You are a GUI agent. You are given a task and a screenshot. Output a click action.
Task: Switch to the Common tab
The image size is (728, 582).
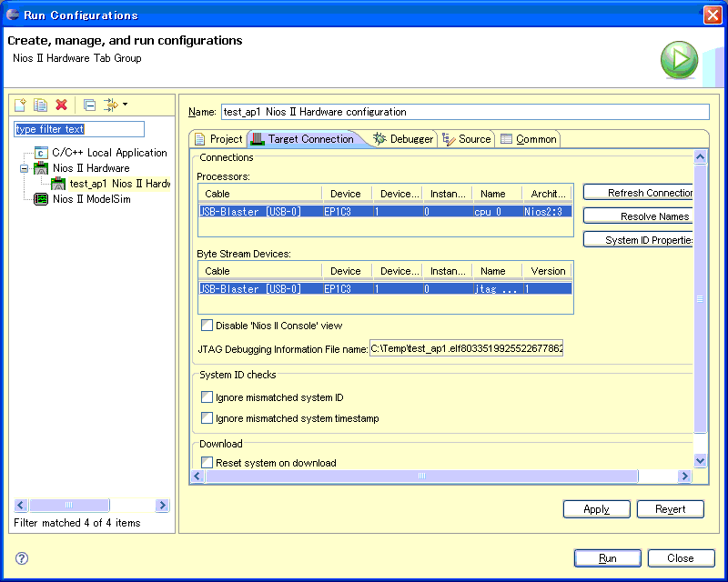tap(529, 139)
